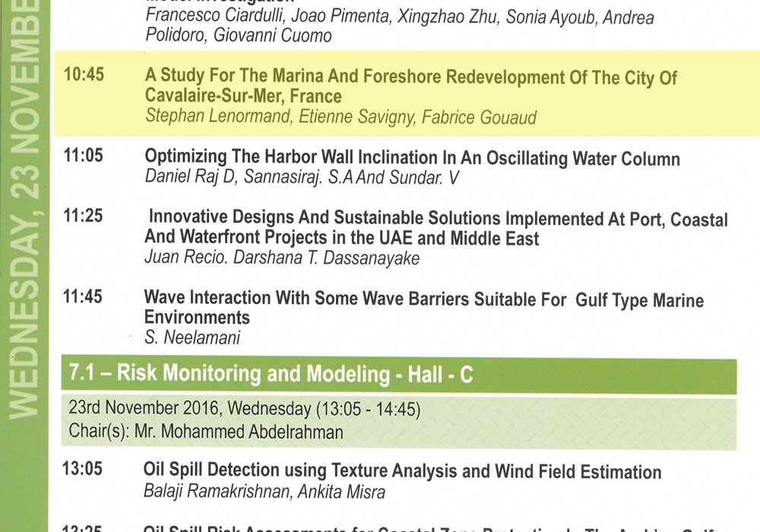Select the 10:45 time entry

pyautogui.click(x=84, y=74)
